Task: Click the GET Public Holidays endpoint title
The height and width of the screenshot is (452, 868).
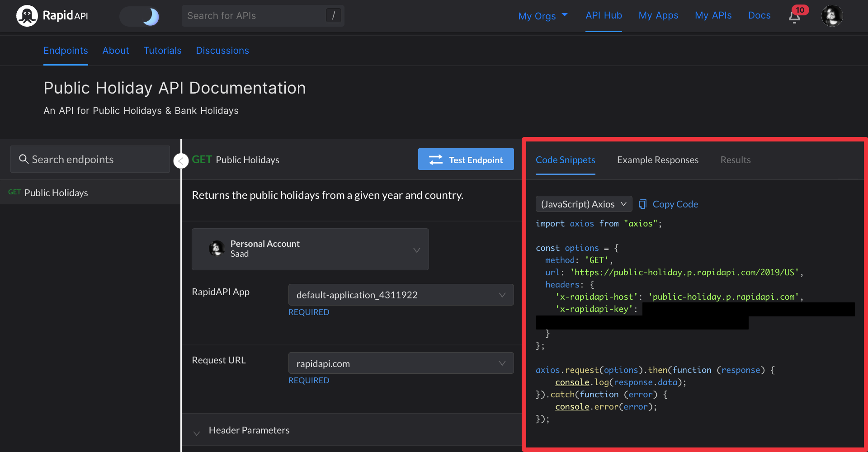Action: [236, 160]
